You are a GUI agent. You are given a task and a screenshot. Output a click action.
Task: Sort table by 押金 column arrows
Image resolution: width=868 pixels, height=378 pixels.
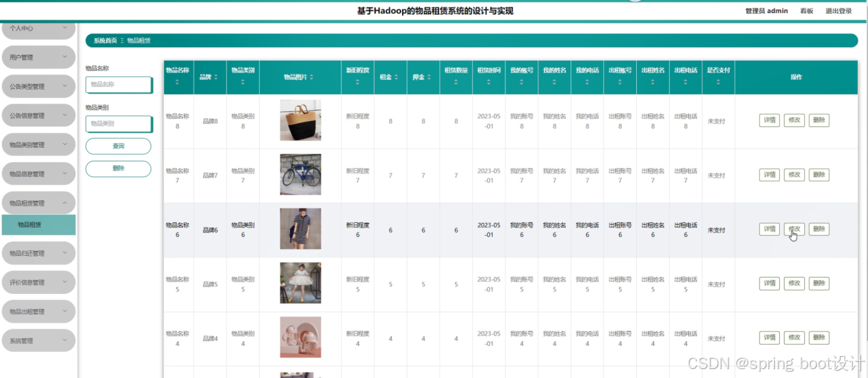[x=430, y=77]
